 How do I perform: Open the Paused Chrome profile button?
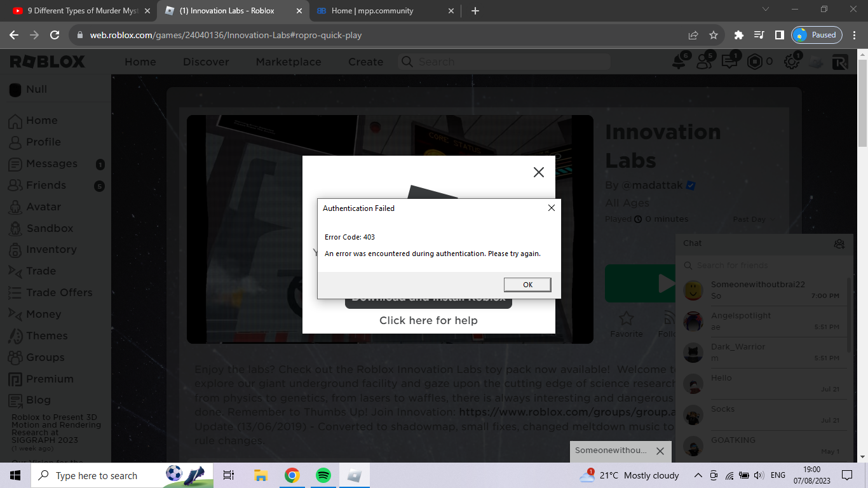(x=817, y=35)
